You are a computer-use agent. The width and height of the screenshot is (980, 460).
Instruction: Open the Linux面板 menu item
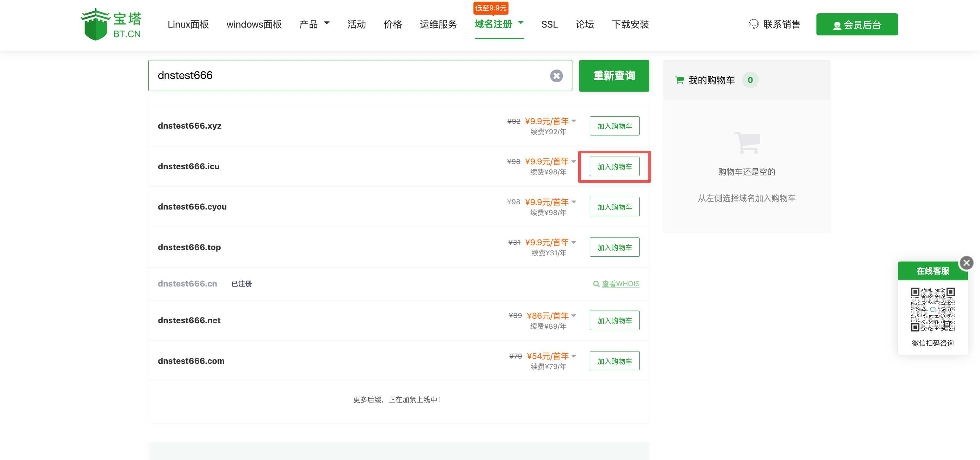[x=188, y=24]
